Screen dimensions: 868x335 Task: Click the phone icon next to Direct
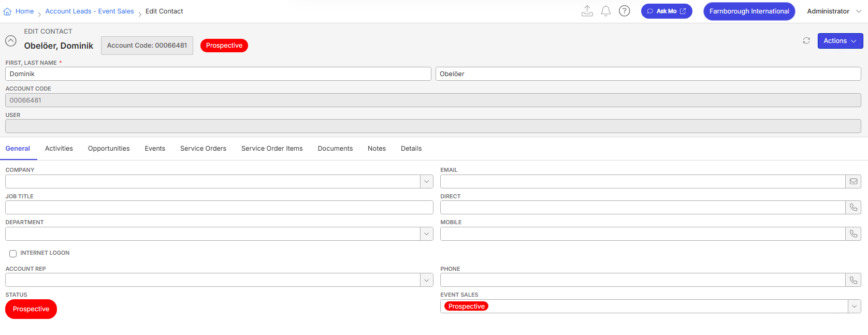coord(853,207)
